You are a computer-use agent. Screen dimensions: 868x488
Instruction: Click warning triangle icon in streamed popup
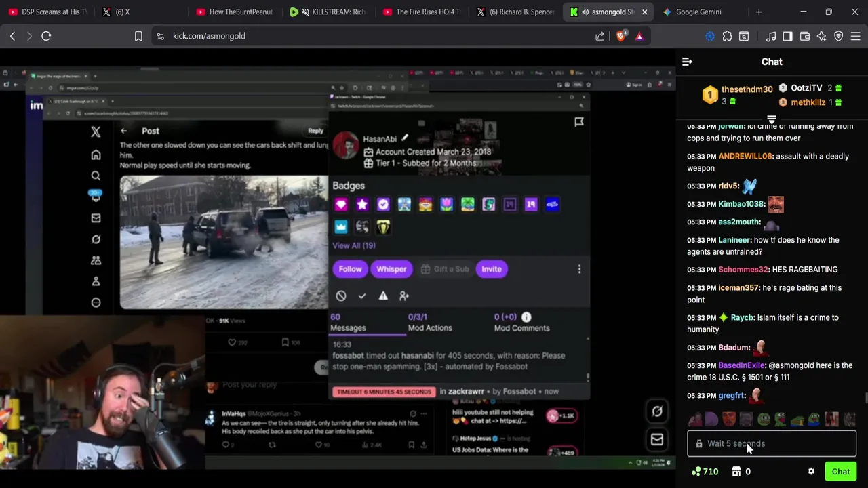[x=383, y=296]
